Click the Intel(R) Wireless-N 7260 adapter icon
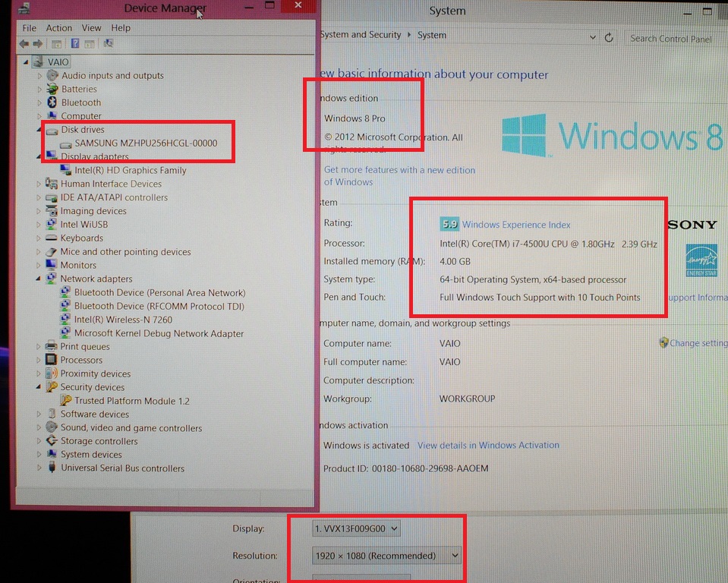Screen dimensions: 728x583 [65, 320]
